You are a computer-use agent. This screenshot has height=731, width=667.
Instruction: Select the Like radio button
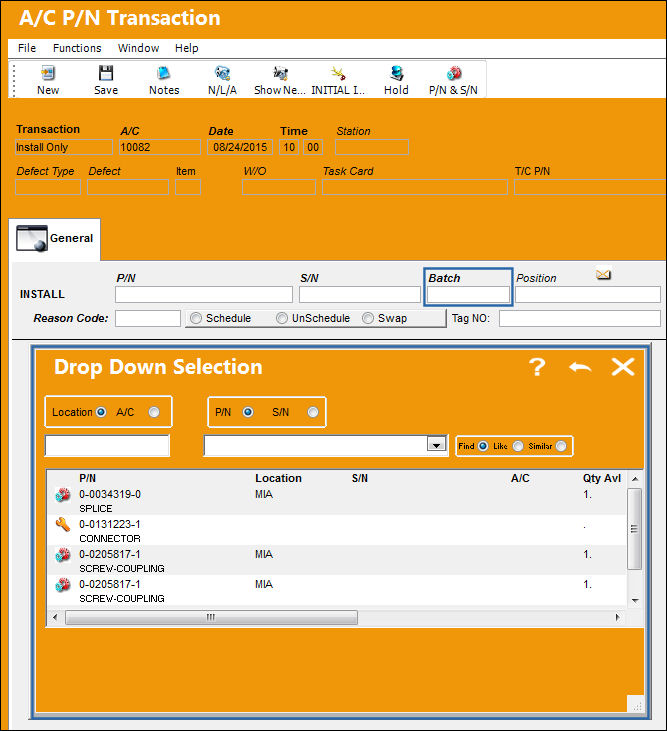[518, 446]
